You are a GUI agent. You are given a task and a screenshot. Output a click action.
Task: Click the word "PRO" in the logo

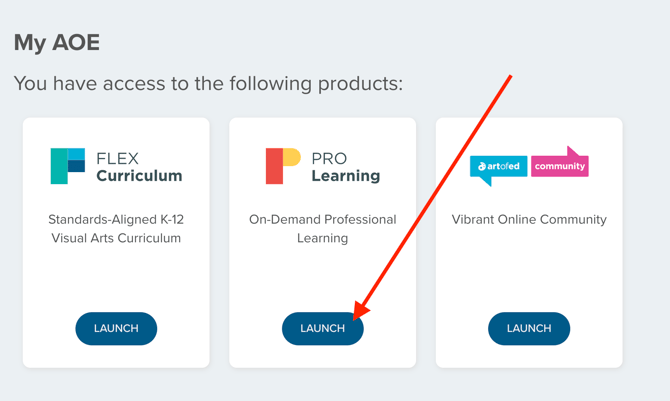pyautogui.click(x=329, y=158)
